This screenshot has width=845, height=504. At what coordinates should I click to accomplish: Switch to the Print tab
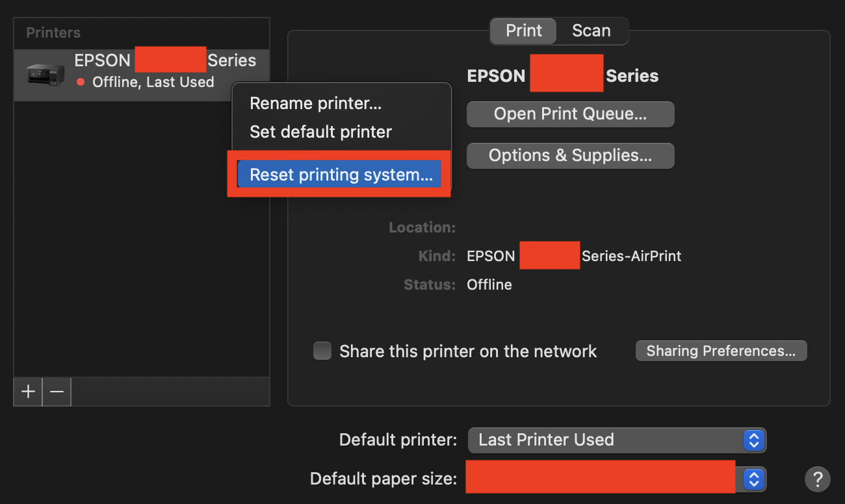[x=524, y=31]
